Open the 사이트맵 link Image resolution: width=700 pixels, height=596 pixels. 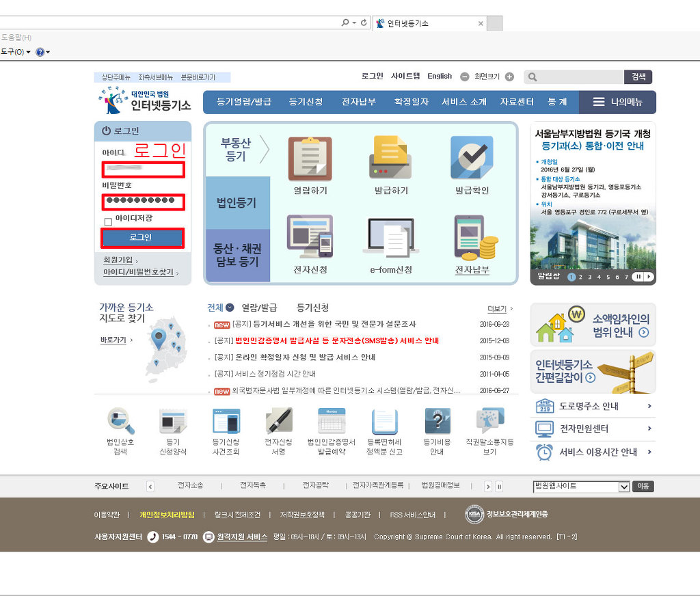pyautogui.click(x=405, y=76)
